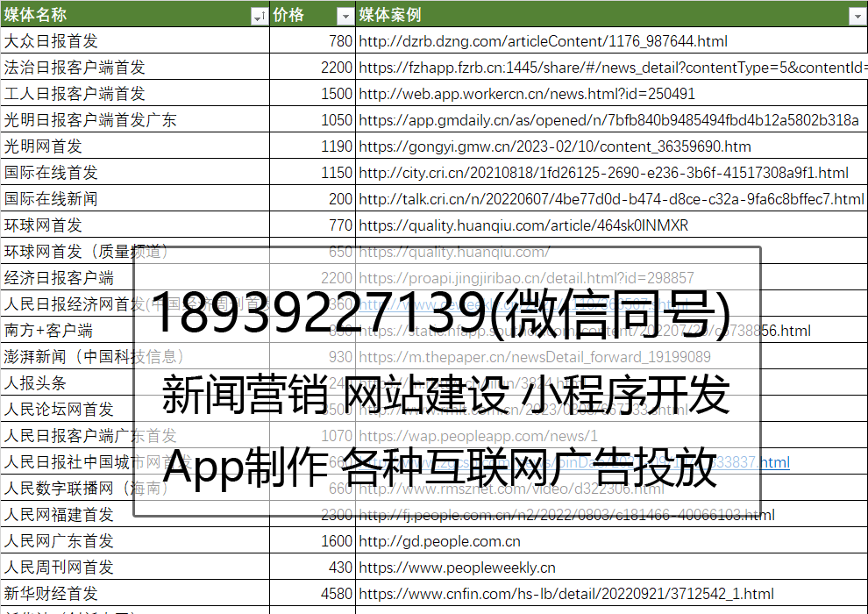The height and width of the screenshot is (614, 868).
Task: Select the 光明日报客户端首发广东 cell
Action: click(x=135, y=119)
